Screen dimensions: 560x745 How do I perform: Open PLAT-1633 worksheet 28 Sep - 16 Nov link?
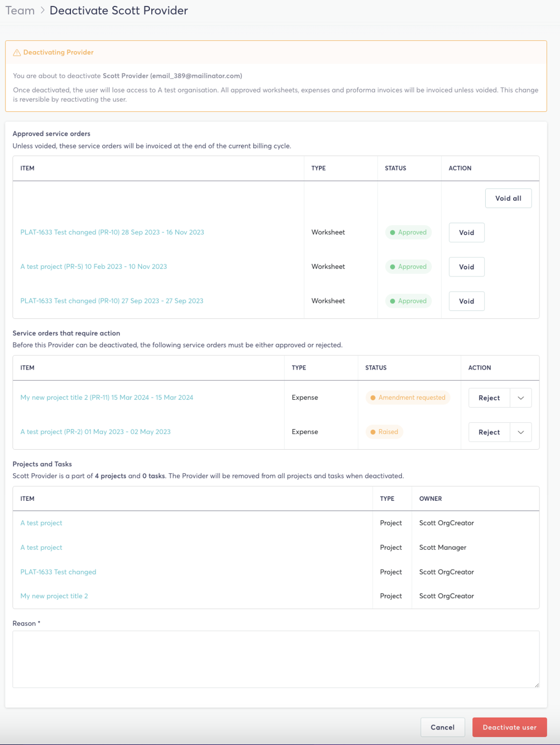(112, 232)
